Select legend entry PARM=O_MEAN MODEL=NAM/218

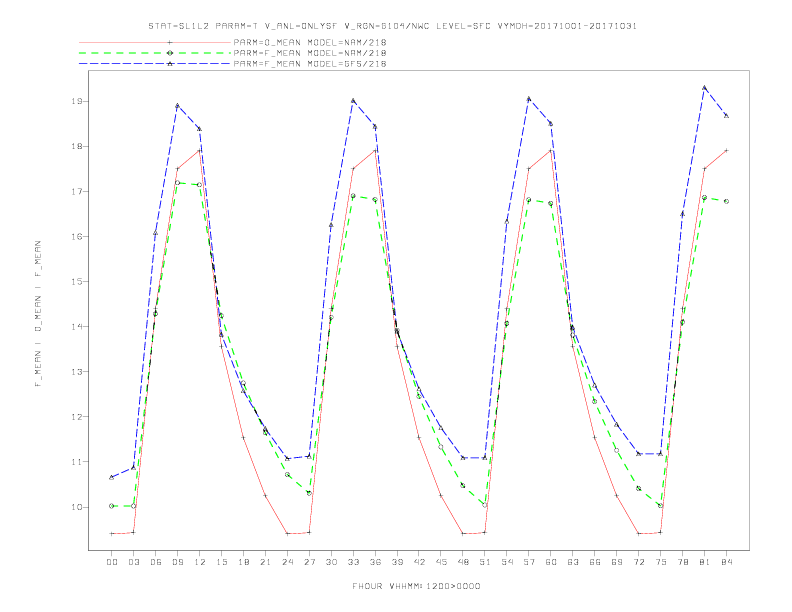[x=310, y=42]
